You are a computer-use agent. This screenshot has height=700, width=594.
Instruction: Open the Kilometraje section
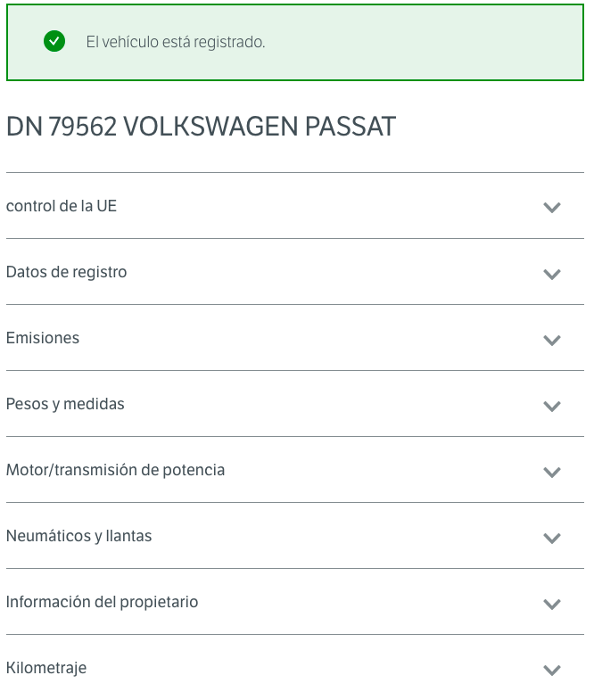pyautogui.click(x=294, y=667)
